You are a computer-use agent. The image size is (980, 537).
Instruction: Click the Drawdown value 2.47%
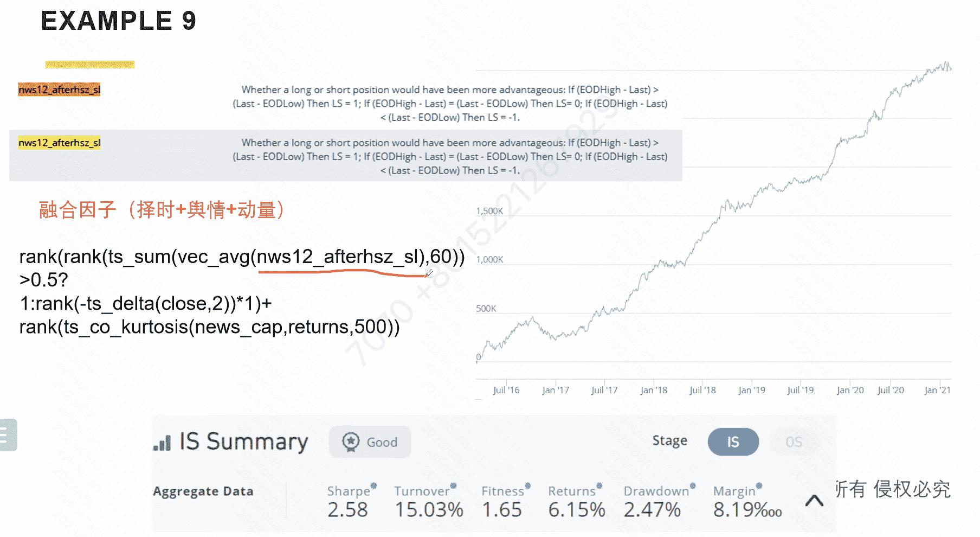point(652,510)
